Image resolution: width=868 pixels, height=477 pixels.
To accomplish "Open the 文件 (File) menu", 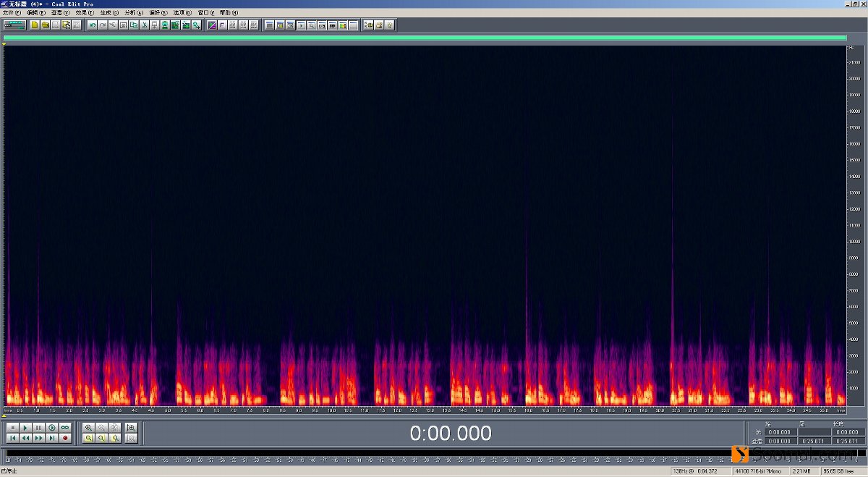I will (12, 13).
